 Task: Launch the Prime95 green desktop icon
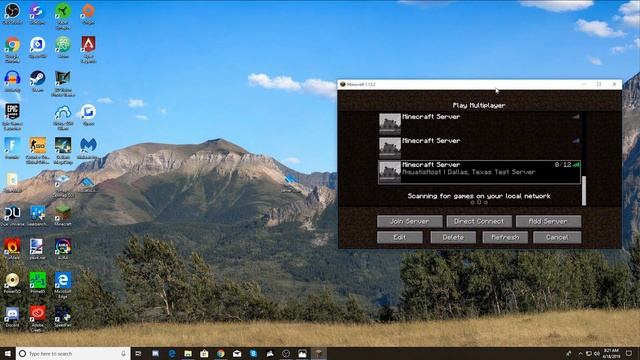coord(38,283)
